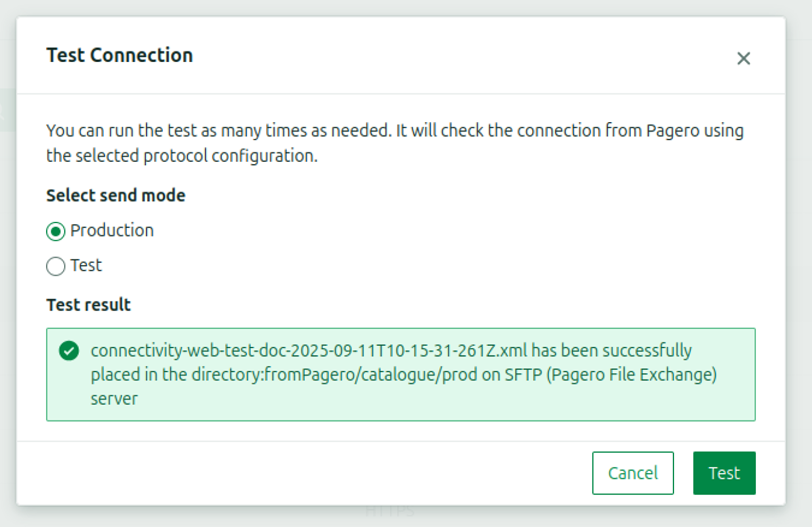Click the description paragraph about running tests

[395, 143]
